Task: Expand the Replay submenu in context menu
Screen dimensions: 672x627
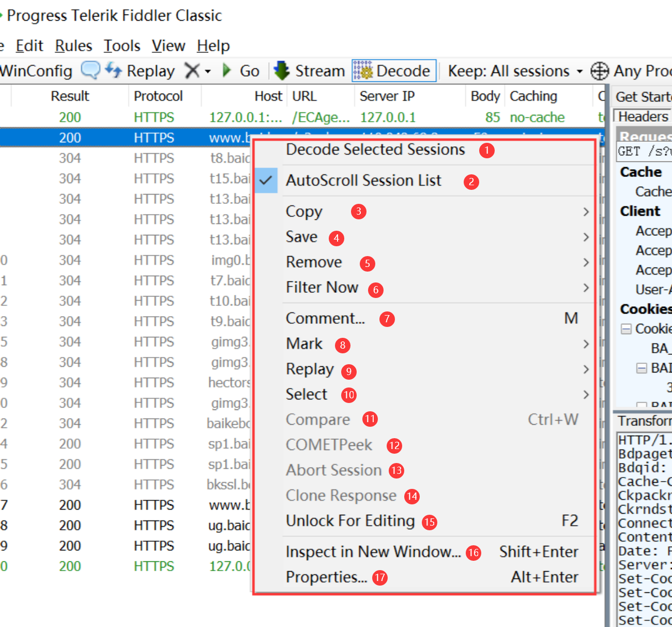Action: coord(424,369)
